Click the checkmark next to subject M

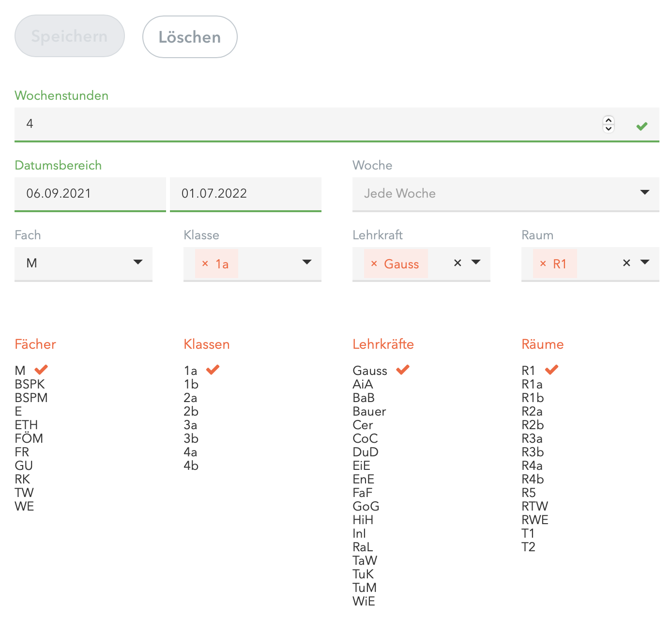[41, 370]
